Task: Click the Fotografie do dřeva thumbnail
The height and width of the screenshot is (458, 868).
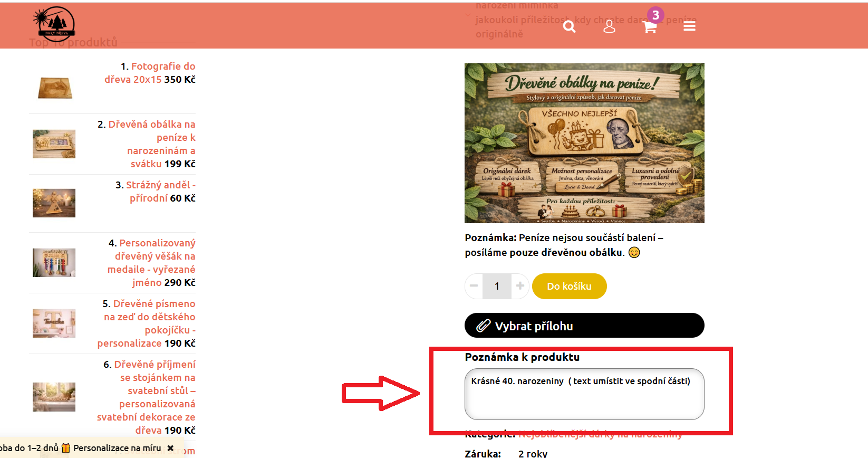Action: [54, 88]
